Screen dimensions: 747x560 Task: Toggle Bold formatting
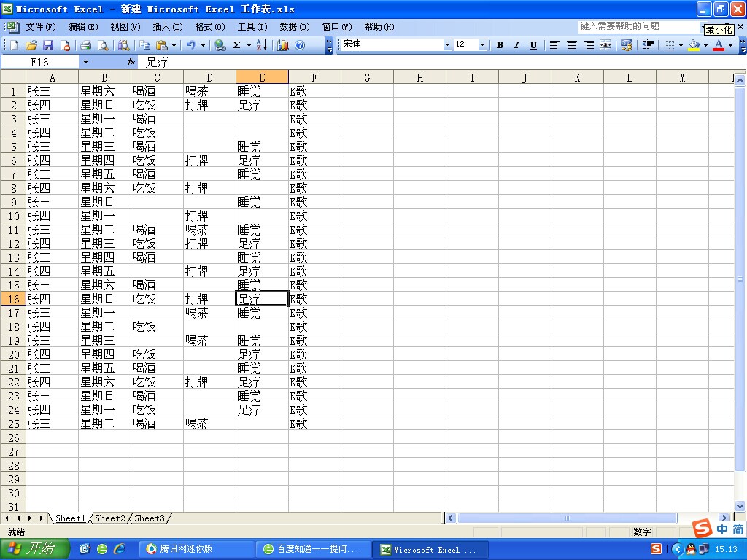click(x=500, y=45)
